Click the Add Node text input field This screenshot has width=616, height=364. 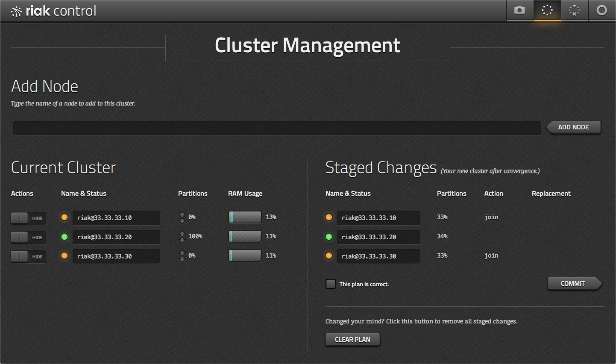click(x=277, y=128)
